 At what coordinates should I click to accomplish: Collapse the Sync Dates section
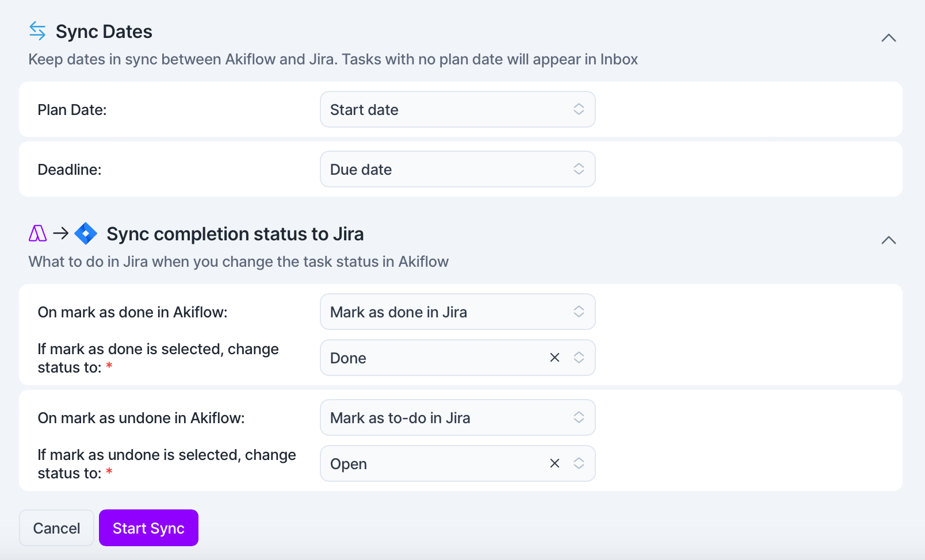[889, 38]
